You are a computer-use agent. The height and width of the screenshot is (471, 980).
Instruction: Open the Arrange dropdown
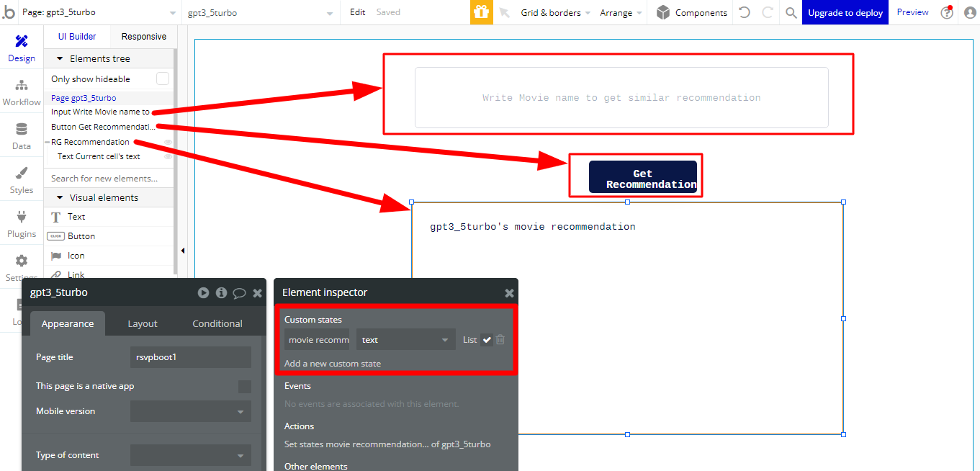[x=621, y=12]
